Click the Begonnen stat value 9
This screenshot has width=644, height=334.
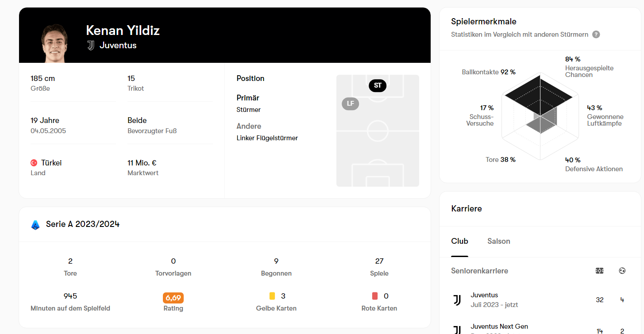(276, 261)
